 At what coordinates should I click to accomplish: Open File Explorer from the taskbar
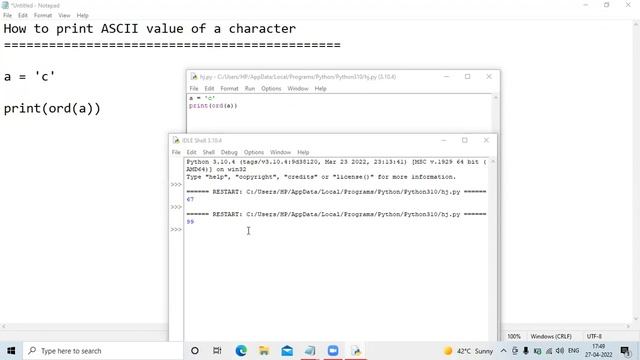pos(264,351)
